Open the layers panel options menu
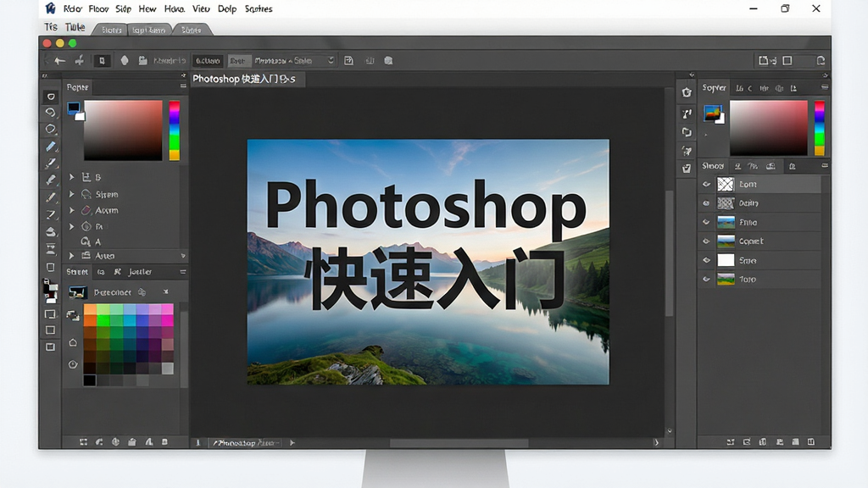 (824, 165)
